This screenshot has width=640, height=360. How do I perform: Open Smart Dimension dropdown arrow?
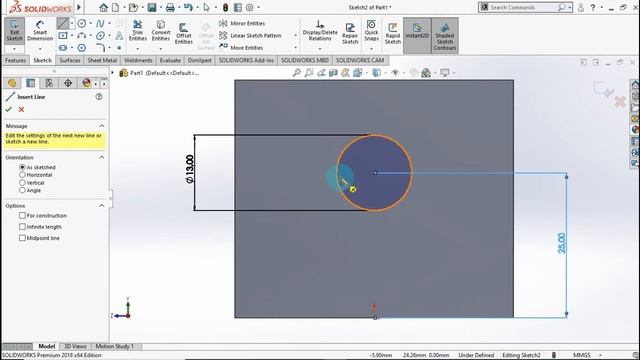click(x=40, y=49)
